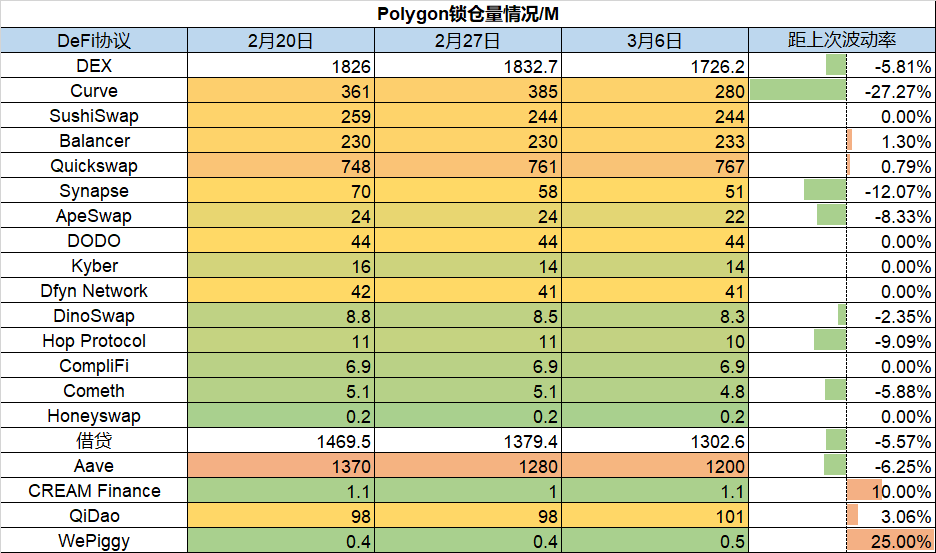The height and width of the screenshot is (553, 936).
Task: Select Cometh value 4.8
Action: coord(654,391)
